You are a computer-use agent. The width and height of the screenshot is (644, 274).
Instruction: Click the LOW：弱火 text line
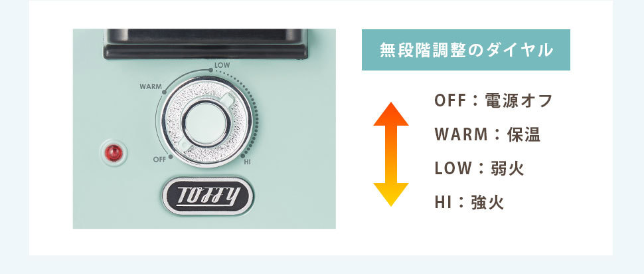tap(479, 168)
